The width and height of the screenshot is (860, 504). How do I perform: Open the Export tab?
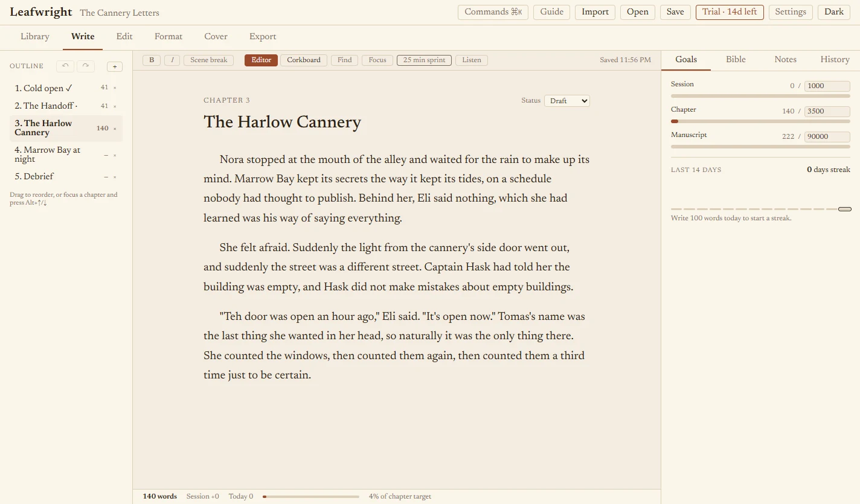pos(263,37)
